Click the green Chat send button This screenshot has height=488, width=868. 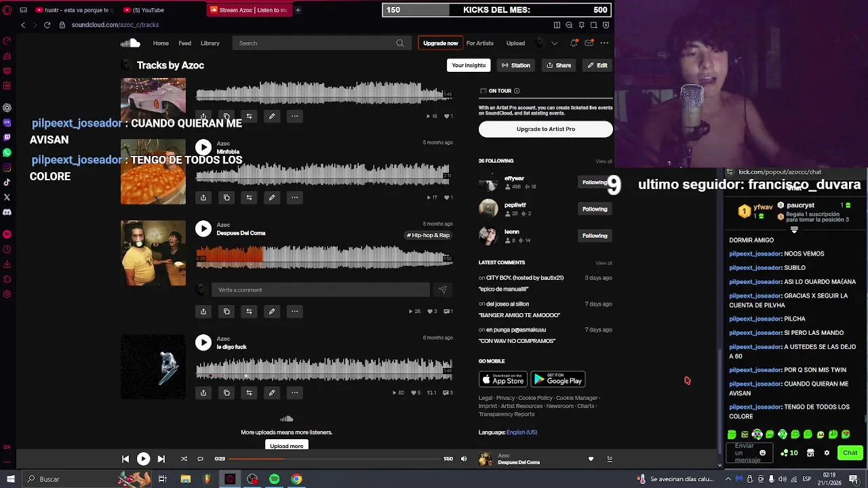coord(850,453)
